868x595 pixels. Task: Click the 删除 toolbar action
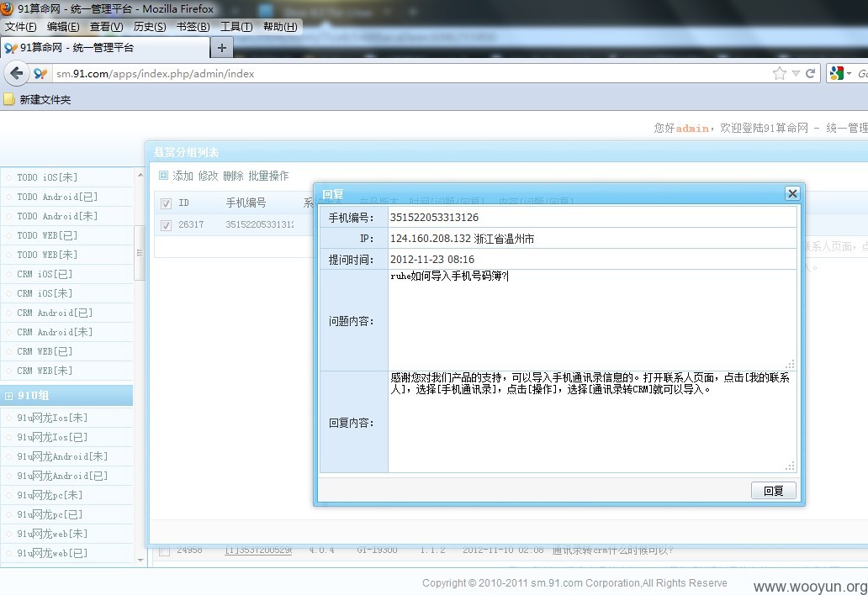234,176
